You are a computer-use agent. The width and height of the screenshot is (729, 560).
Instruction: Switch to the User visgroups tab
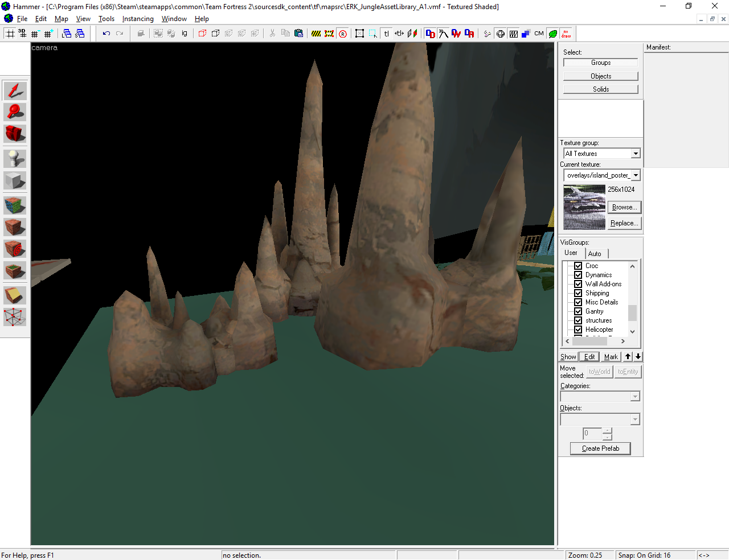pos(571,253)
